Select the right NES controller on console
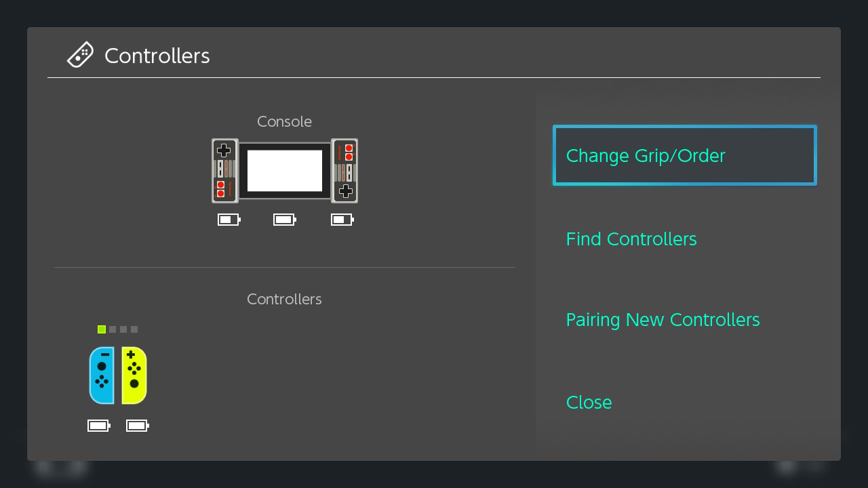Image resolution: width=868 pixels, height=488 pixels. pyautogui.click(x=344, y=171)
